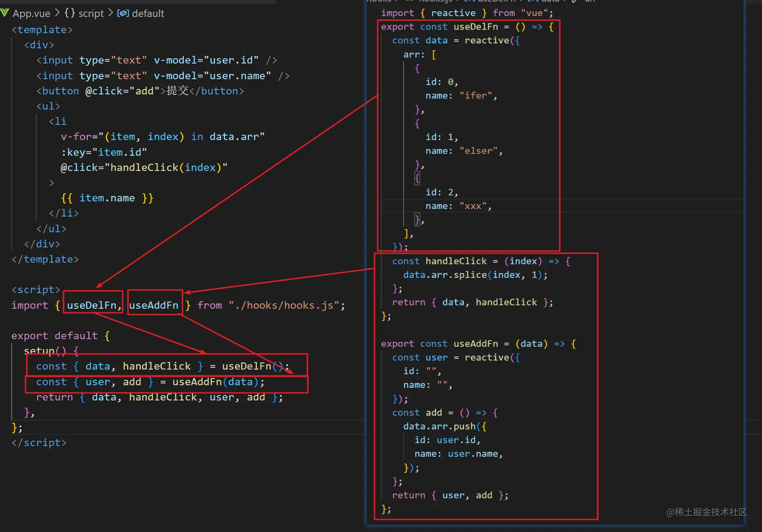Click the const { data, handleClick } = useDelFn() line
Viewport: 762px width, 532px height.
[x=163, y=366]
